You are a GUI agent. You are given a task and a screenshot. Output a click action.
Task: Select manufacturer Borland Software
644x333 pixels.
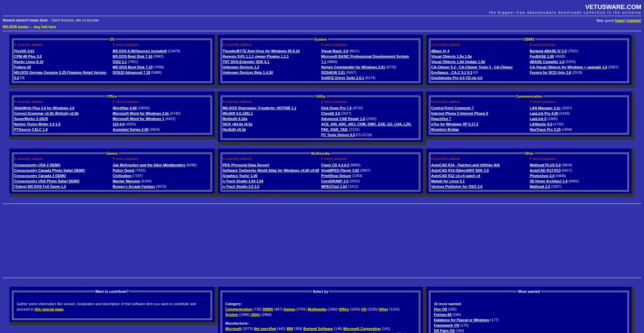[318, 329]
